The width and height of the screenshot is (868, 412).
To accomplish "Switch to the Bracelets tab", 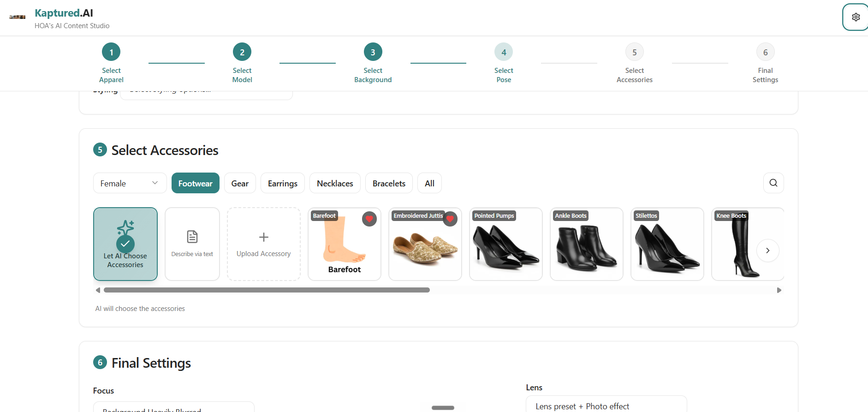I will click(389, 183).
